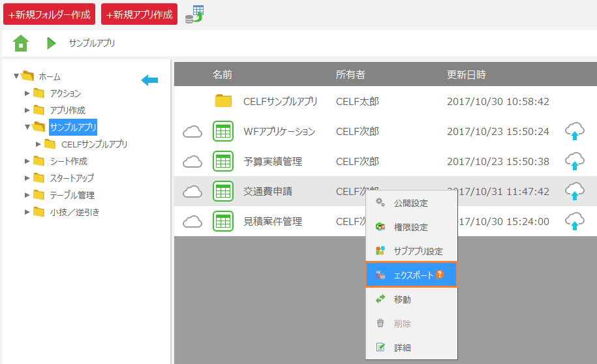Click upload cloud icon for WFアプリケーション
Viewport: 597px width, 364px height.
575,131
